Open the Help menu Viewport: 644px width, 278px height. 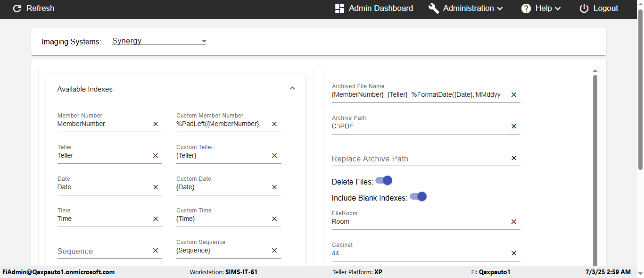click(541, 8)
